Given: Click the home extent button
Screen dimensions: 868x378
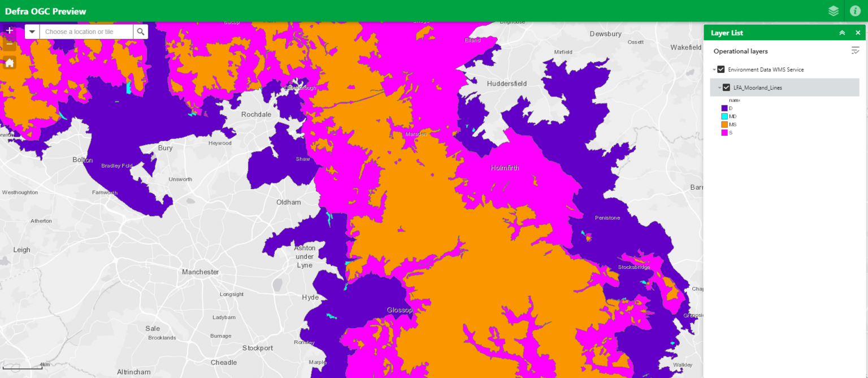Looking at the screenshot, I should (x=9, y=64).
